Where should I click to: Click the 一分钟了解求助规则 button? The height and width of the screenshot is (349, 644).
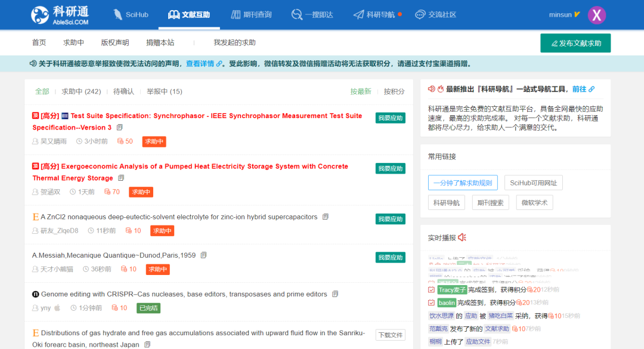463,183
